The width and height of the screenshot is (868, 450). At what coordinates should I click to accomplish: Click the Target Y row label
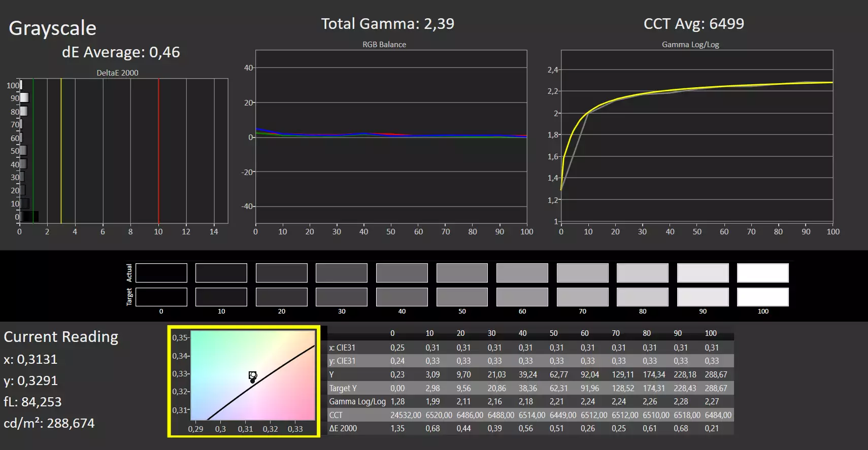(x=343, y=388)
